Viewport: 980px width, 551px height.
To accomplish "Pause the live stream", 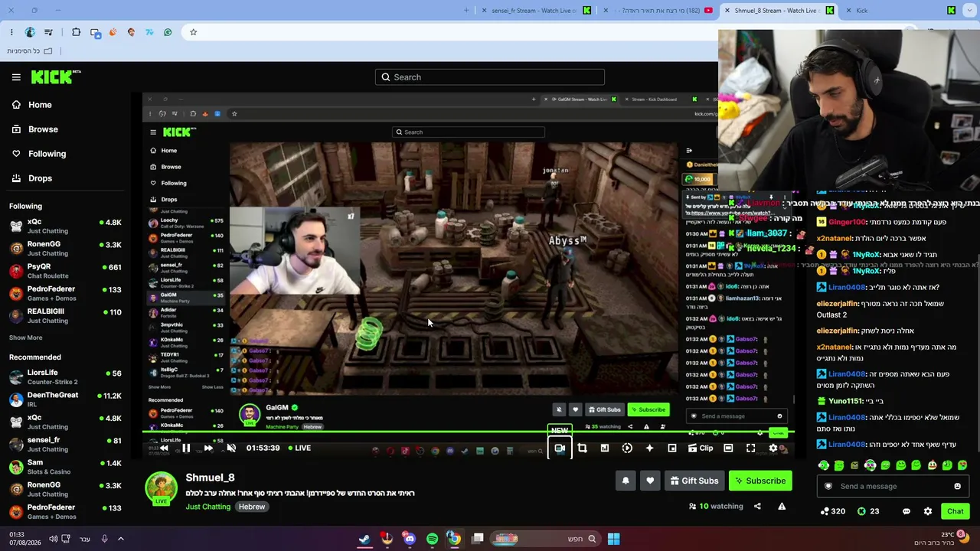I will [x=186, y=448].
